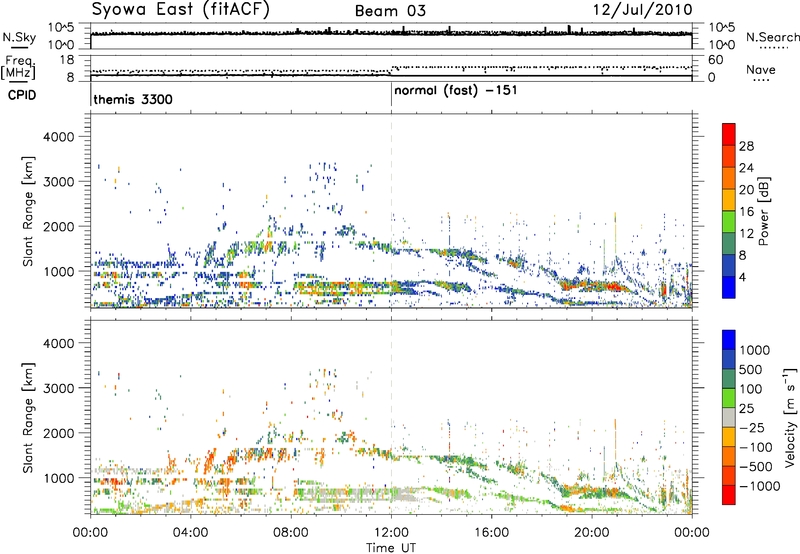
Task: Click the '-1000' tick on Velocity color bar
Action: coord(759,486)
